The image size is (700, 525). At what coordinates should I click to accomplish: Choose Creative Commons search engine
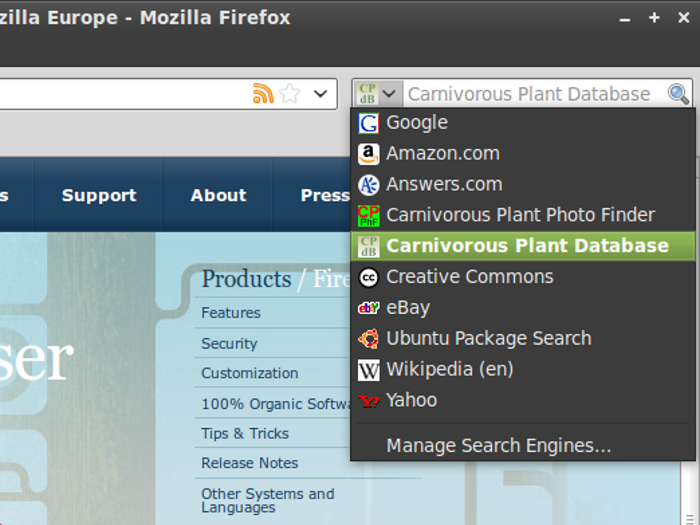click(523, 277)
